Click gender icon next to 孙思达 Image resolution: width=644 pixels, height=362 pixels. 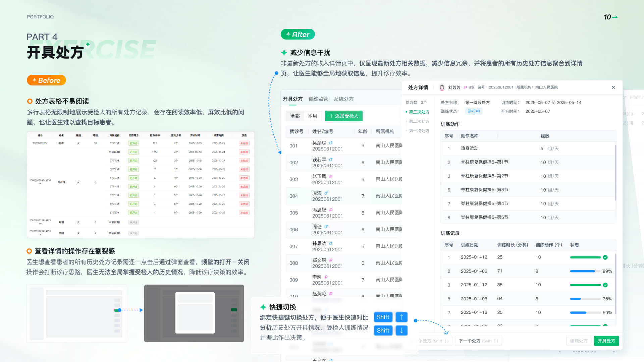pos(331,243)
